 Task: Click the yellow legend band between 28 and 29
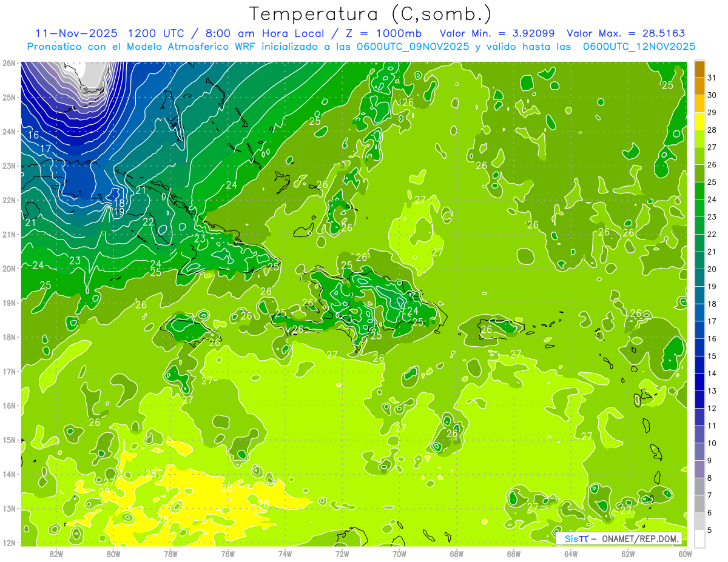[x=699, y=121]
